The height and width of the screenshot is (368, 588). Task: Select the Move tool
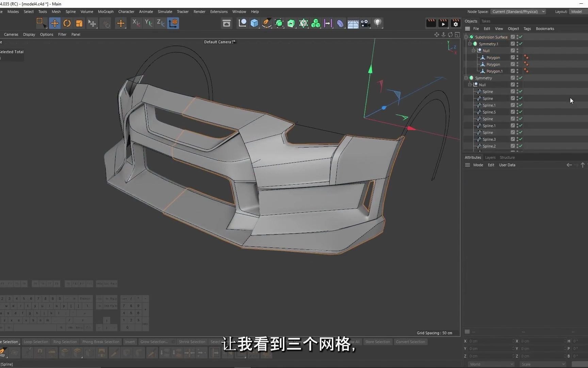click(x=54, y=23)
